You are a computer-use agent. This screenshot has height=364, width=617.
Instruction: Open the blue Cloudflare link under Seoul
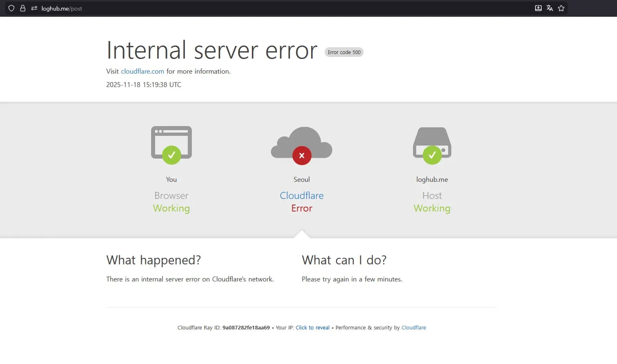(x=301, y=196)
